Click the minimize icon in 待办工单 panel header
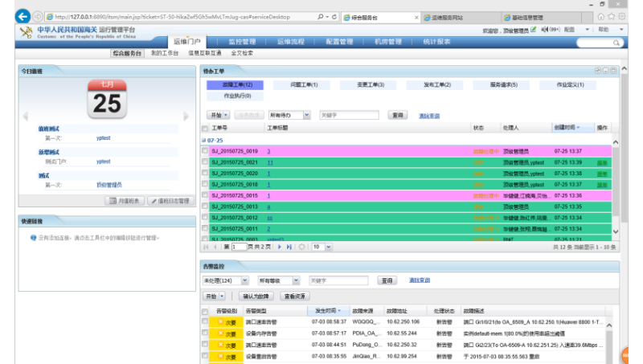The height and width of the screenshot is (364, 643). tap(606, 71)
